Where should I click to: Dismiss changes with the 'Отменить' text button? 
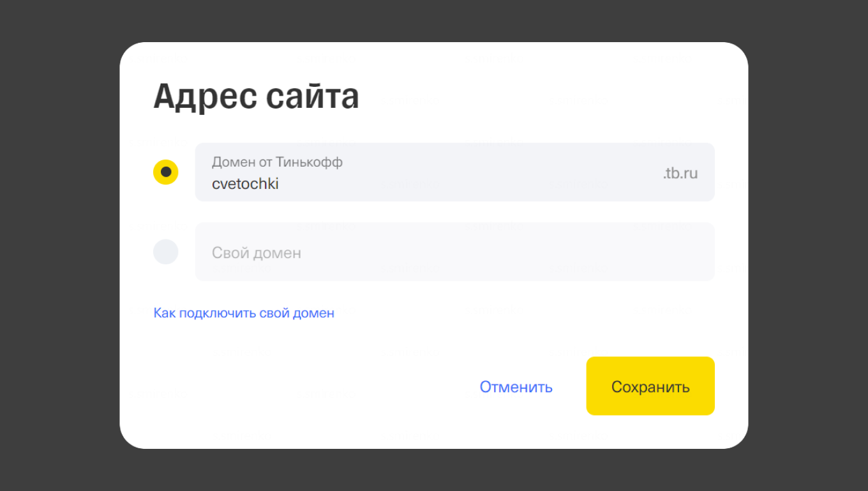click(x=516, y=386)
